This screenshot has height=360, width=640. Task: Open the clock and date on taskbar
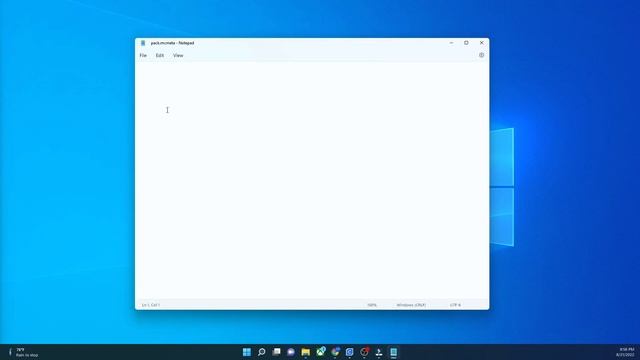(626, 352)
